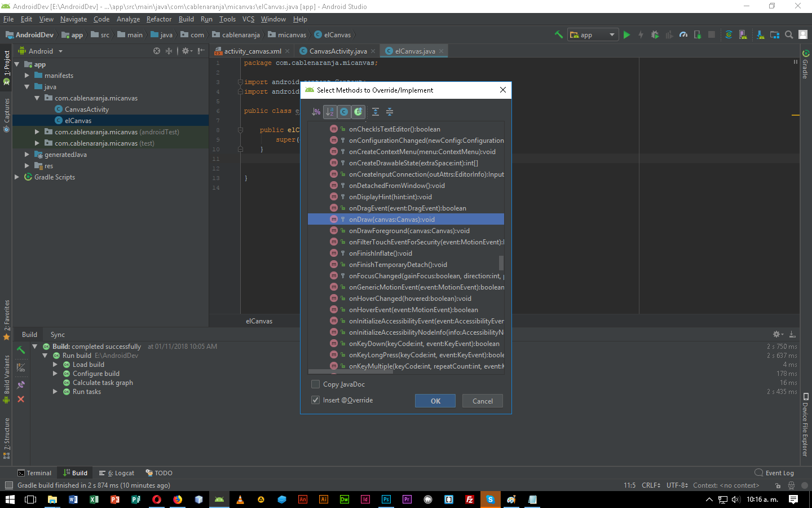The width and height of the screenshot is (812, 508).
Task: Open the Analyze menu
Action: point(128,19)
